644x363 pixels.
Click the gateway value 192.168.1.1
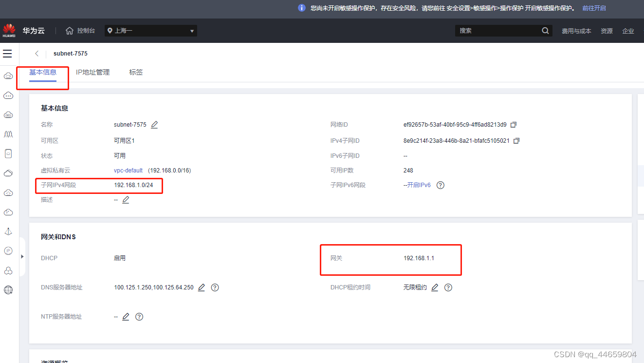pyautogui.click(x=419, y=258)
